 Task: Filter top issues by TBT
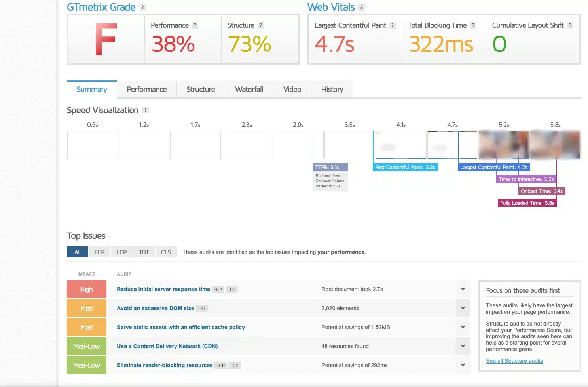144,252
